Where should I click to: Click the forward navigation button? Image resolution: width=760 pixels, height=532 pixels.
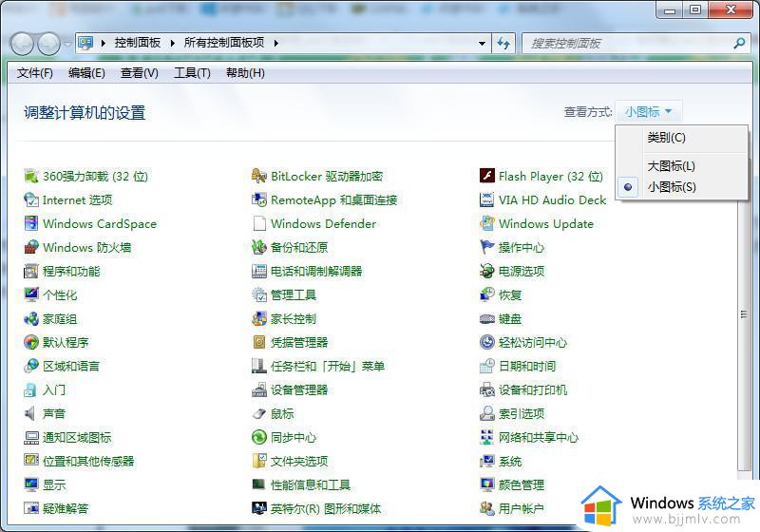click(49, 44)
